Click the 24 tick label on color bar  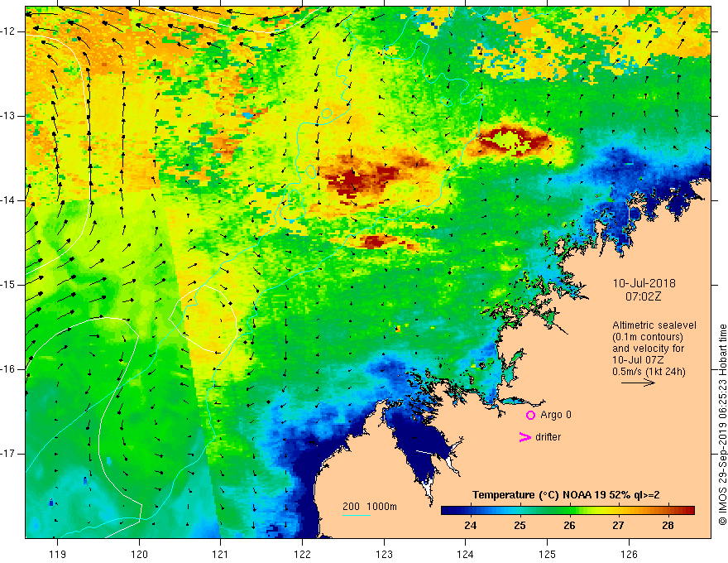[471, 526]
